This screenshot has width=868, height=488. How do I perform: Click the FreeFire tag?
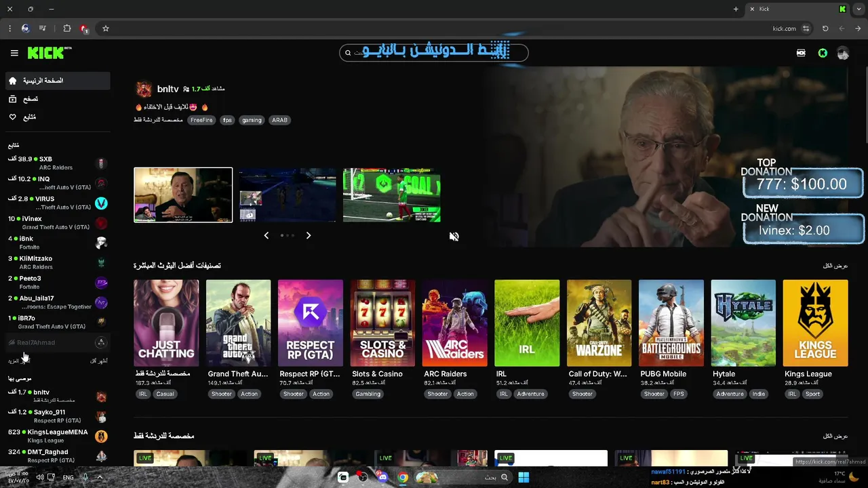[201, 120]
